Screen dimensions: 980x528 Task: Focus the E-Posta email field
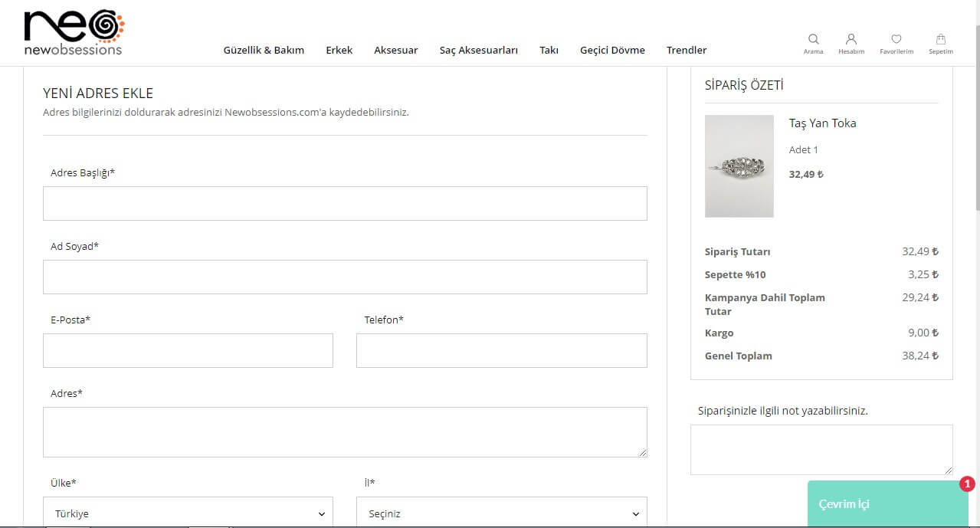pyautogui.click(x=188, y=351)
